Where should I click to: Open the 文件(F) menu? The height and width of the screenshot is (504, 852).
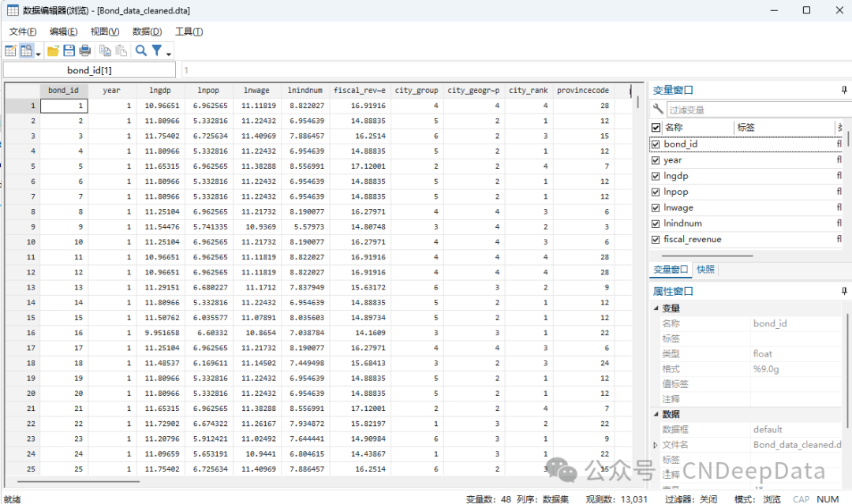click(x=23, y=32)
